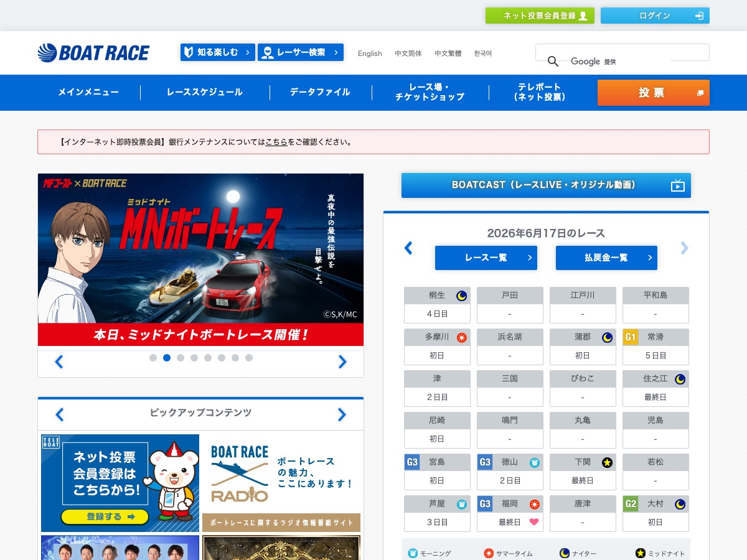
Task: Click the 大村 nighter moon icon
Action: click(x=680, y=504)
